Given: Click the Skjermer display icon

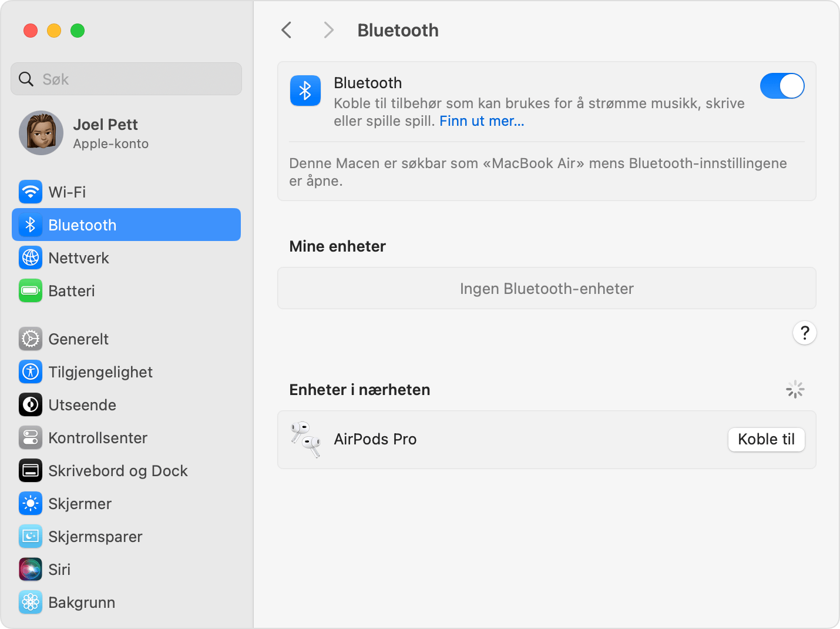Looking at the screenshot, I should tap(31, 503).
